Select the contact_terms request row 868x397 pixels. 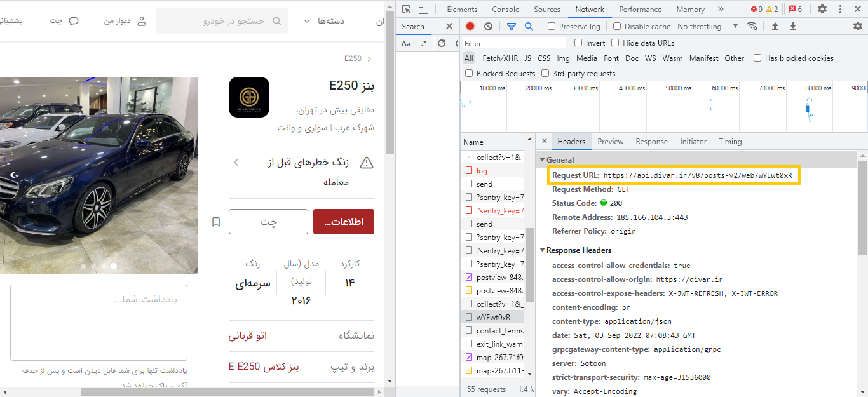[493, 330]
